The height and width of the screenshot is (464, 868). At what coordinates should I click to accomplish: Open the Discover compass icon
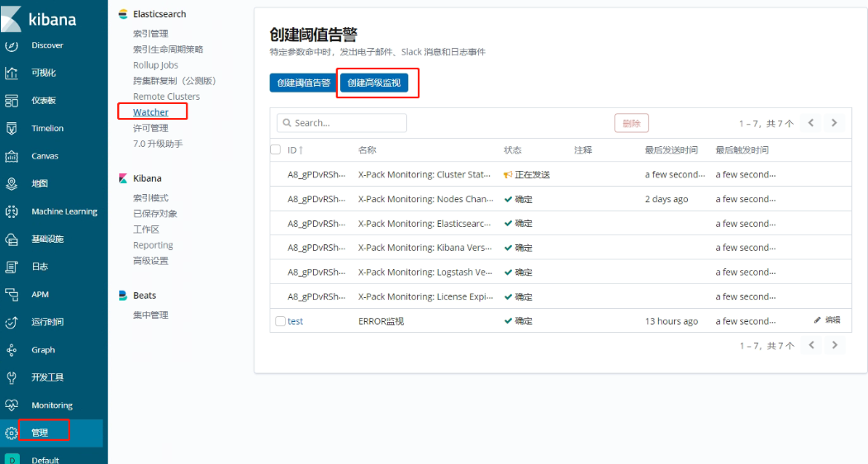click(x=12, y=45)
